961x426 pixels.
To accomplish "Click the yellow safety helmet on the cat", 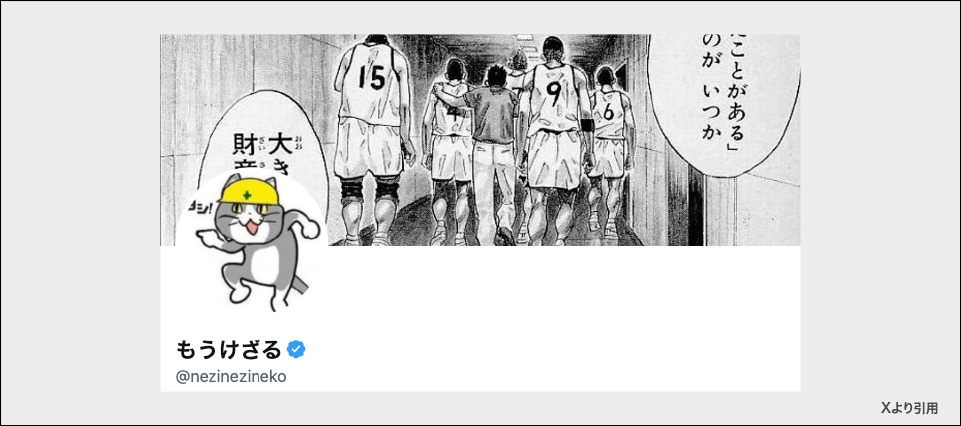I will [249, 189].
